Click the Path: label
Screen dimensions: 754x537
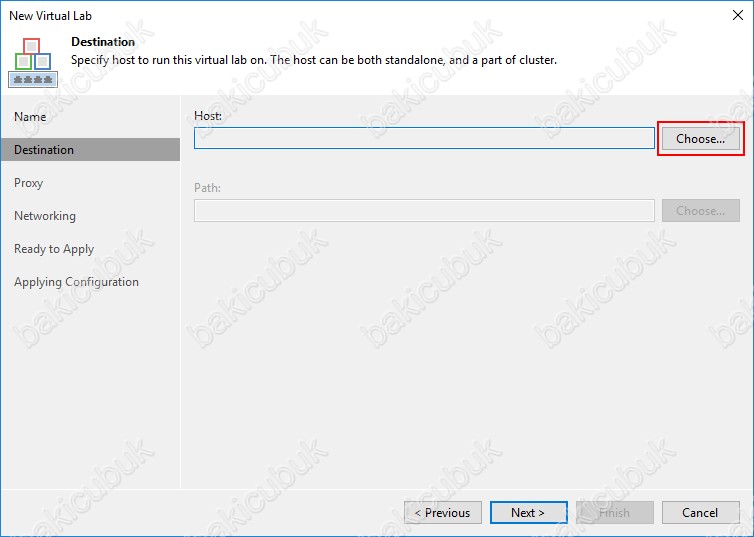pos(207,188)
